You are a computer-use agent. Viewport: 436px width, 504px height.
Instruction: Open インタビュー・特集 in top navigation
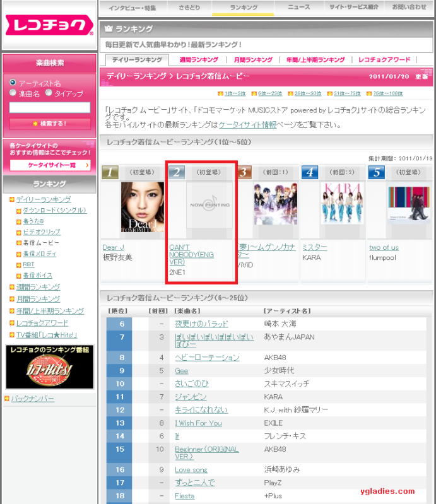132,8
